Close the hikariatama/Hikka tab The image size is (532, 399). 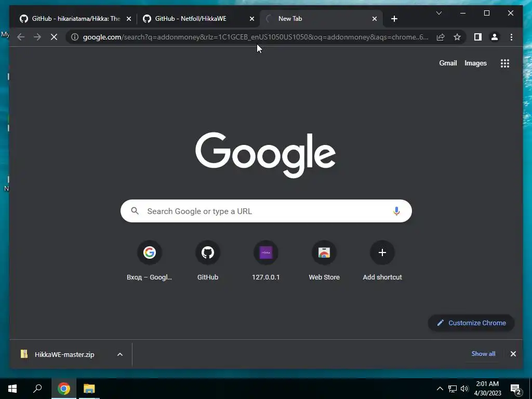(129, 19)
